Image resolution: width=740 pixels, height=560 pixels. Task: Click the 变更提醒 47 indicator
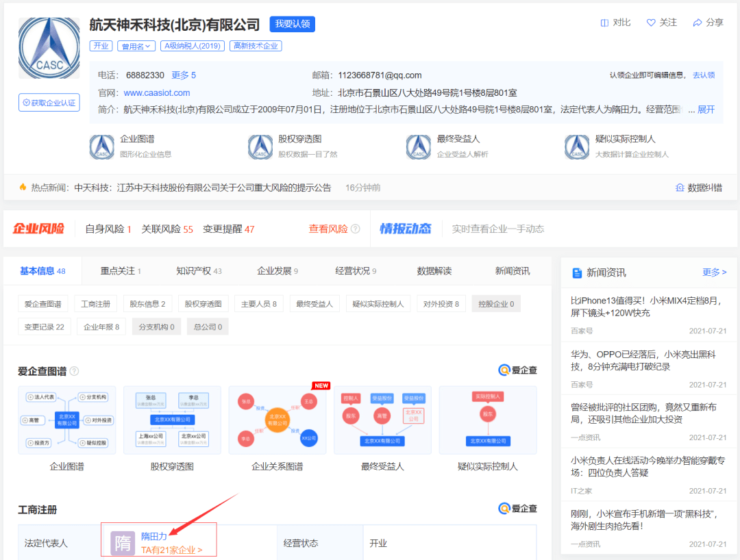228,229
